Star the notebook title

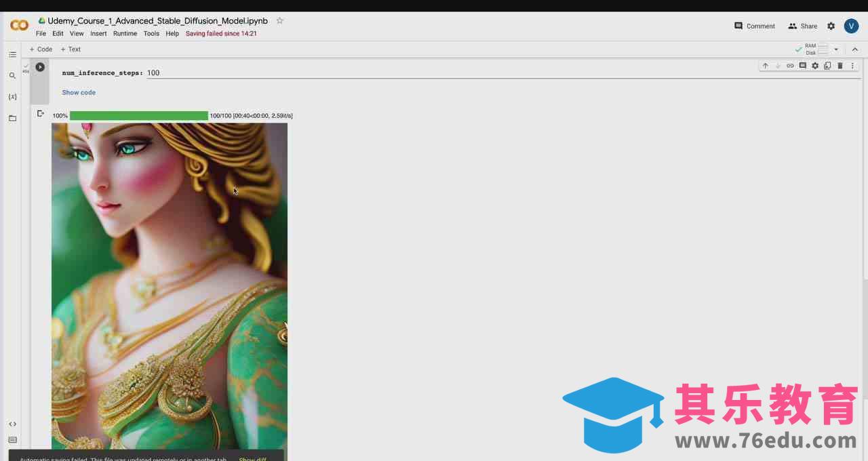click(279, 21)
